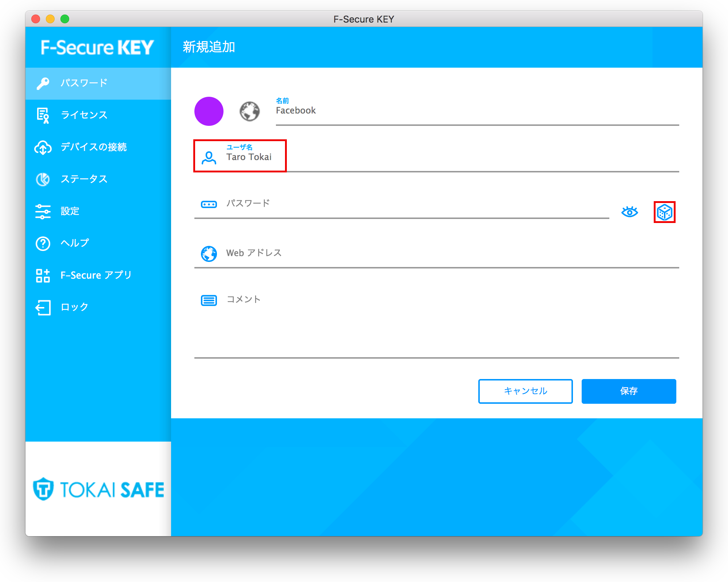This screenshot has width=728, height=582.
Task: Open the パスワード section in sidebar
Action: tap(98, 83)
